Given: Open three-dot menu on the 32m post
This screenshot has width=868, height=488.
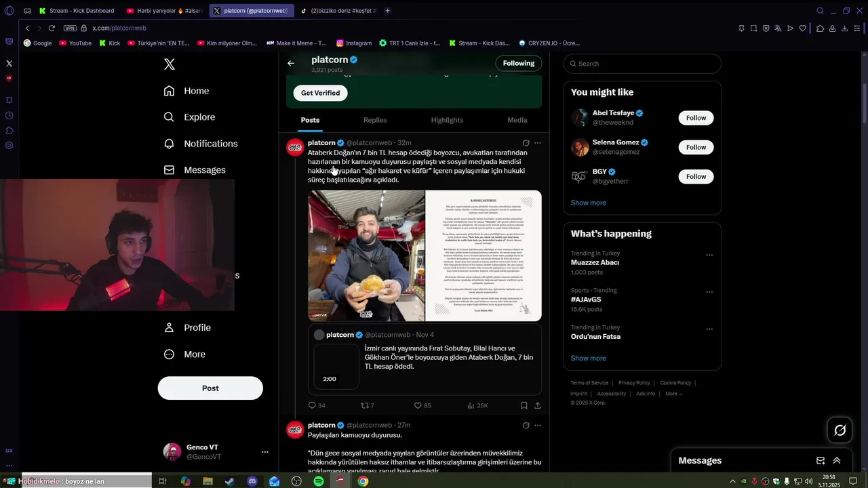Looking at the screenshot, I should tap(538, 143).
